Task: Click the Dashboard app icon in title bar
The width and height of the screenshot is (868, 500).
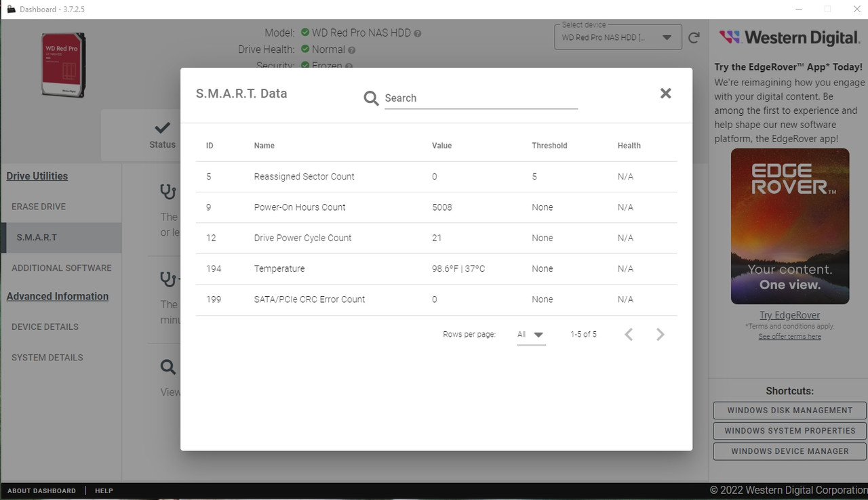Action: pyautogui.click(x=11, y=9)
